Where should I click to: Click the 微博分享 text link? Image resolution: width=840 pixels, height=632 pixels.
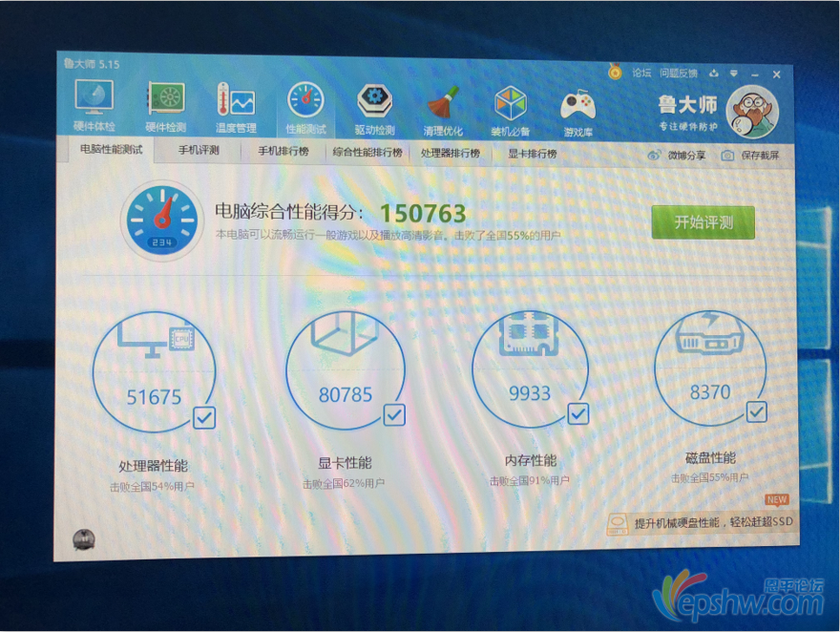pos(686,156)
